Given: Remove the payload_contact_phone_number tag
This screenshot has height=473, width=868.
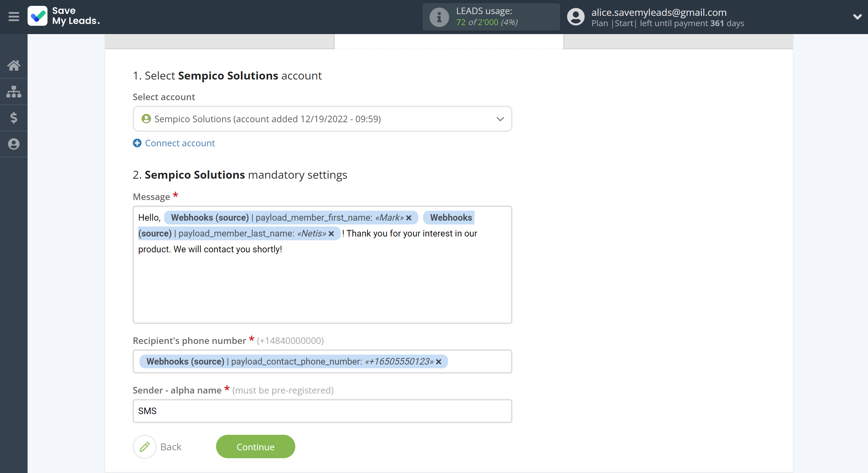Looking at the screenshot, I should [x=438, y=361].
